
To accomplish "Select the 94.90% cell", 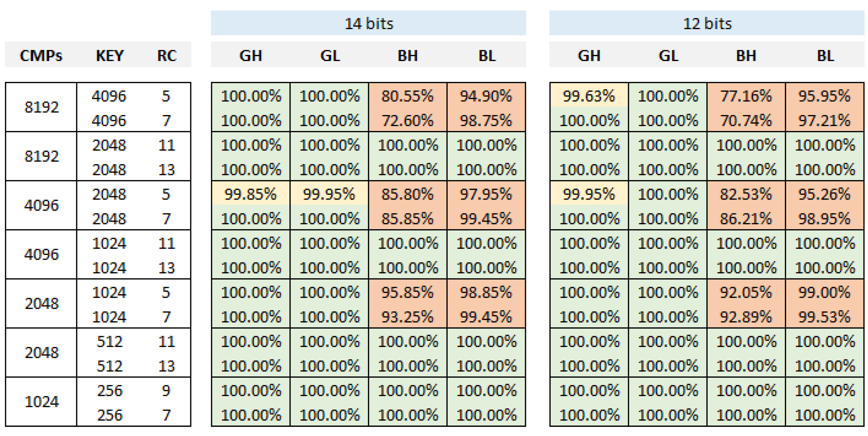I will click(x=486, y=96).
